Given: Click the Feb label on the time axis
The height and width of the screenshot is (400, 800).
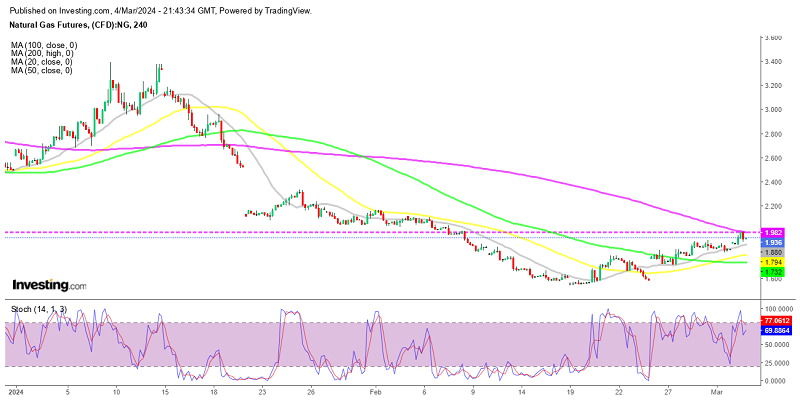Looking at the screenshot, I should point(376,393).
